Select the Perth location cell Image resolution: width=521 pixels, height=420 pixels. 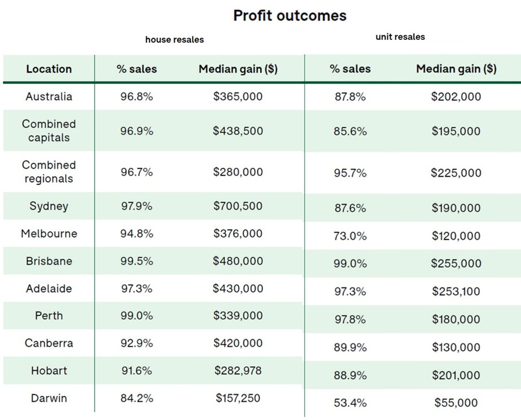(49, 316)
